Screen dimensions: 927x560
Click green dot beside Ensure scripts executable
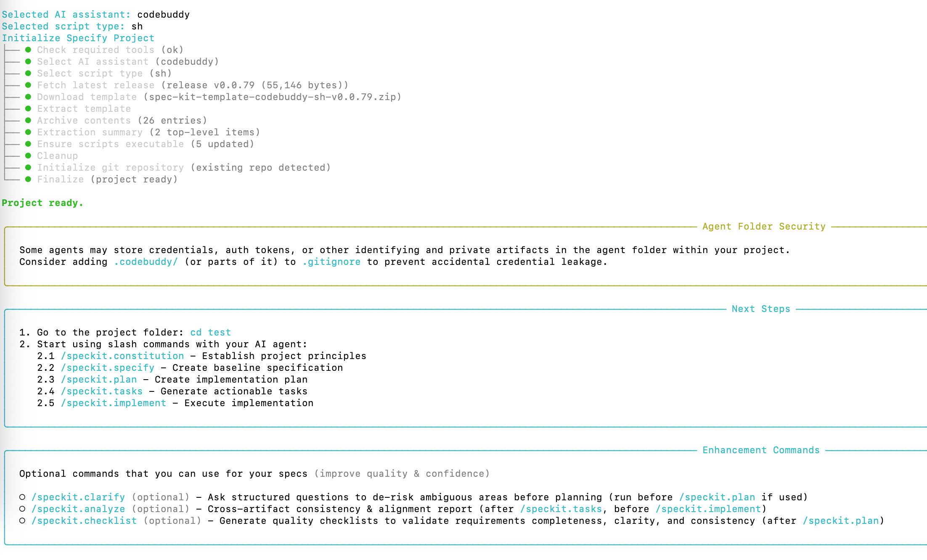click(28, 144)
